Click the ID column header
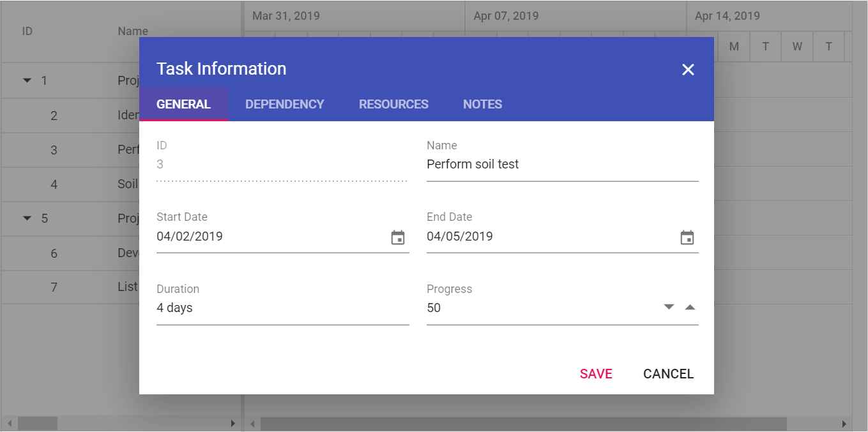Screen dimensions: 868x432 pos(27,31)
